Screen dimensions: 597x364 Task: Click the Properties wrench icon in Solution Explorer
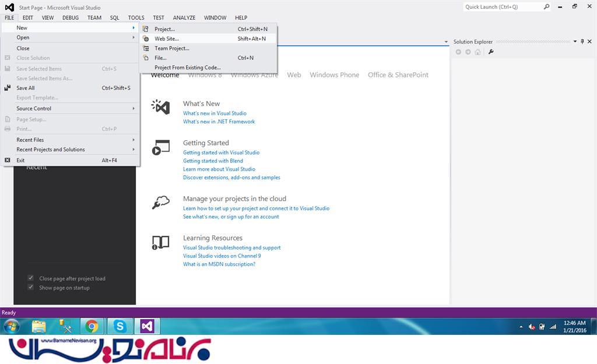(491, 52)
